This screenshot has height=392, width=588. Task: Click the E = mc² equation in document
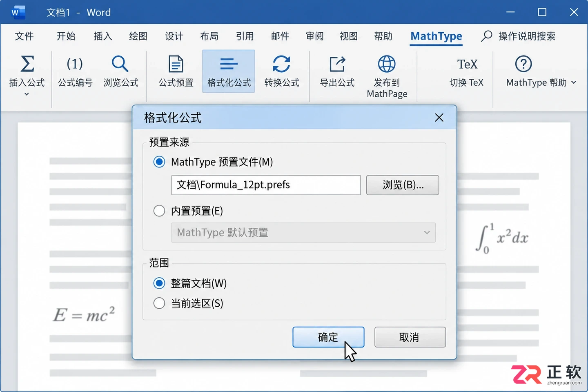84,314
